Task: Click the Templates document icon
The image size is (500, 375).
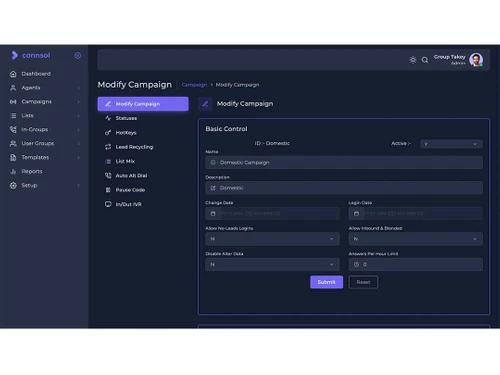Action: pyautogui.click(x=13, y=158)
